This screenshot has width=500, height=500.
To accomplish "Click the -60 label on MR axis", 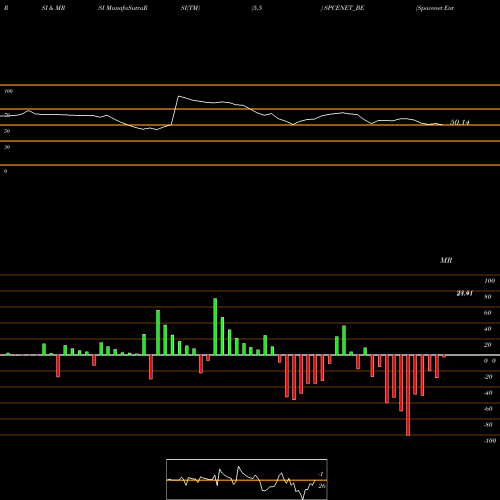I will pos(488,409).
